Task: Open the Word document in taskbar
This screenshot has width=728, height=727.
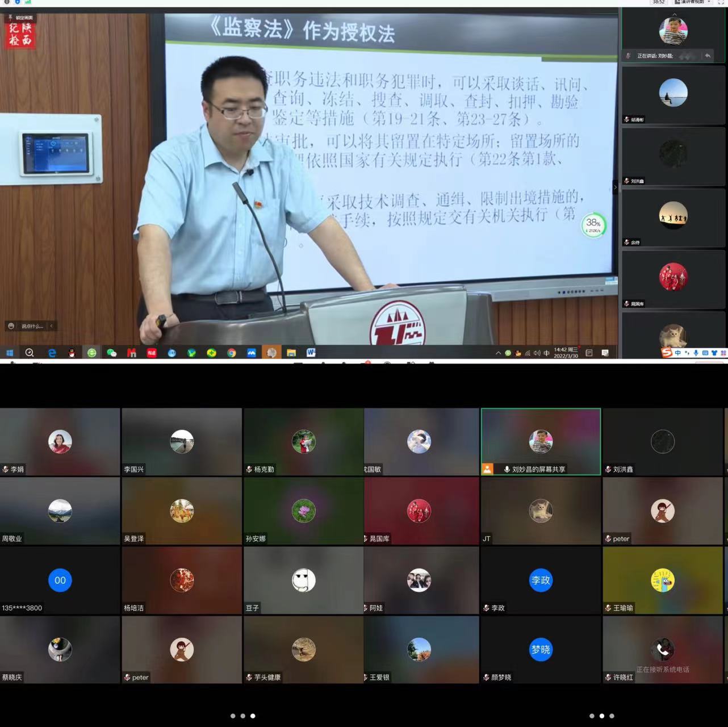Action: click(x=311, y=353)
